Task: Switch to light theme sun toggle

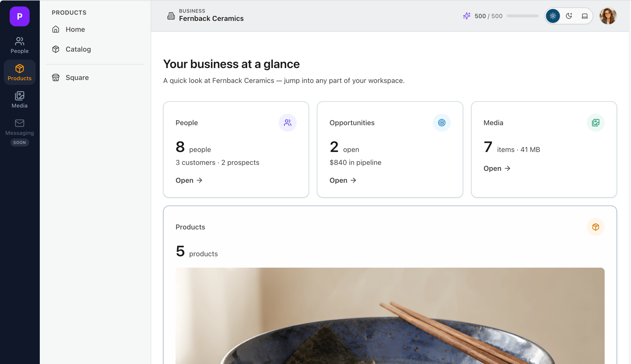Action: (553, 16)
